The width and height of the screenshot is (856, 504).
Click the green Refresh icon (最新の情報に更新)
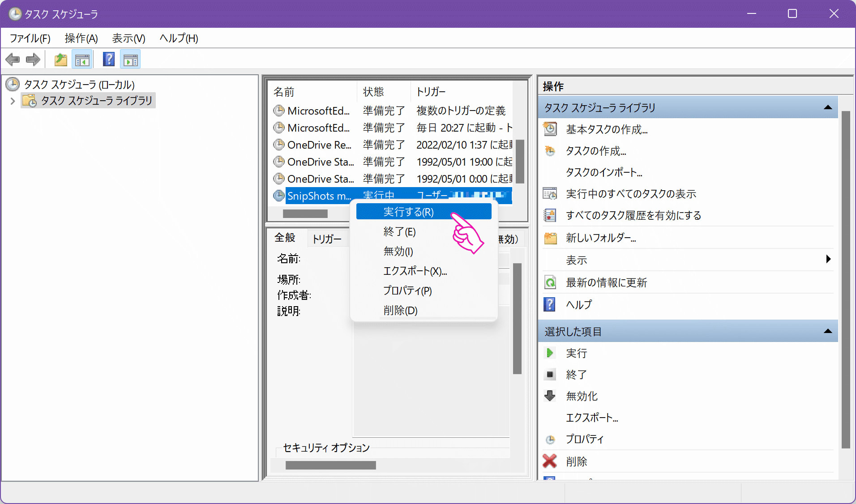tap(550, 282)
